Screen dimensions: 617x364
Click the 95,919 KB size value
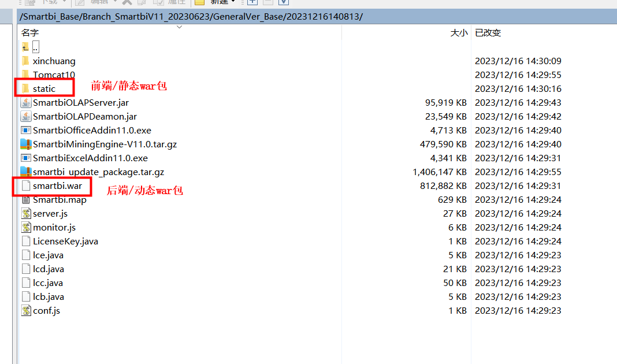[x=446, y=103]
